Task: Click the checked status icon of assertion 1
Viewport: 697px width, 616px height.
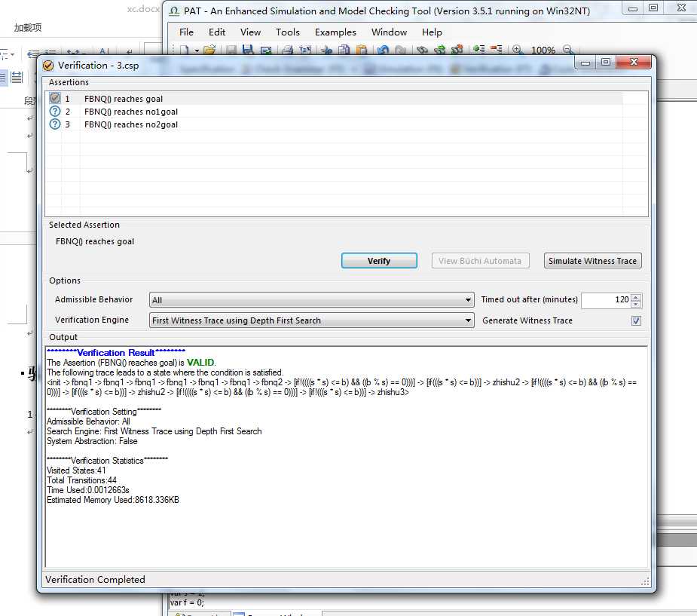Action: pos(55,98)
